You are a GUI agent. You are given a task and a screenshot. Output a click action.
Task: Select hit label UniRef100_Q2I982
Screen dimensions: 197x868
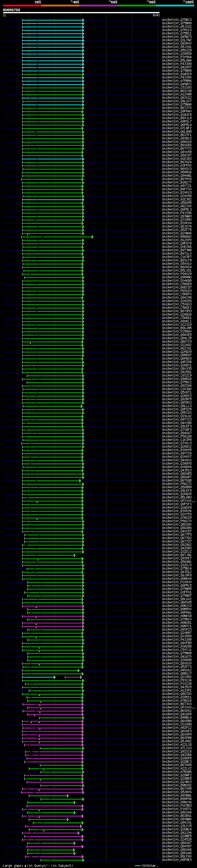[177, 677]
